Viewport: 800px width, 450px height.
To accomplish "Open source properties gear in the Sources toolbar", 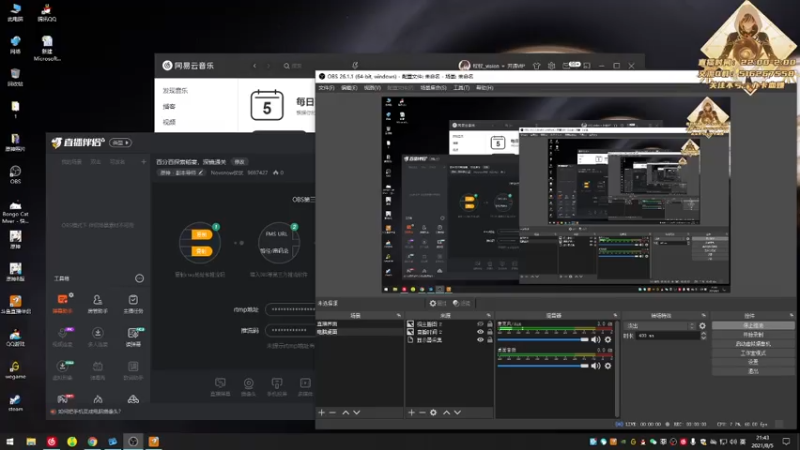I will click(433, 412).
